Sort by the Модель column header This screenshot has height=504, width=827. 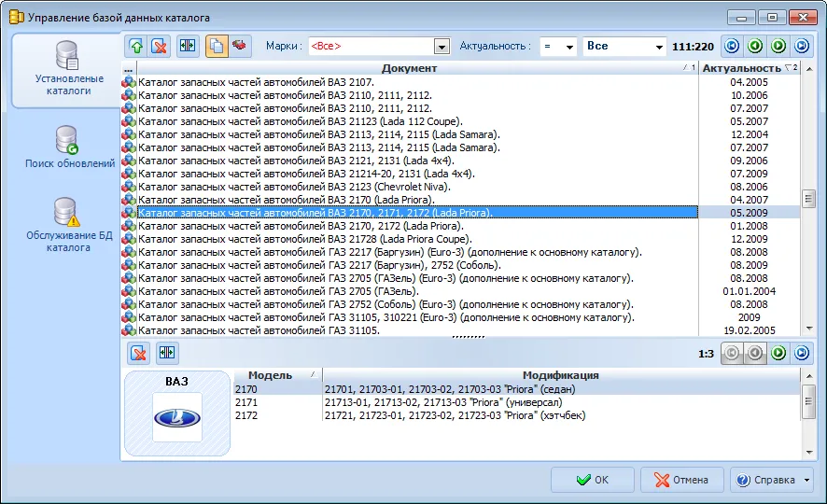tap(277, 375)
